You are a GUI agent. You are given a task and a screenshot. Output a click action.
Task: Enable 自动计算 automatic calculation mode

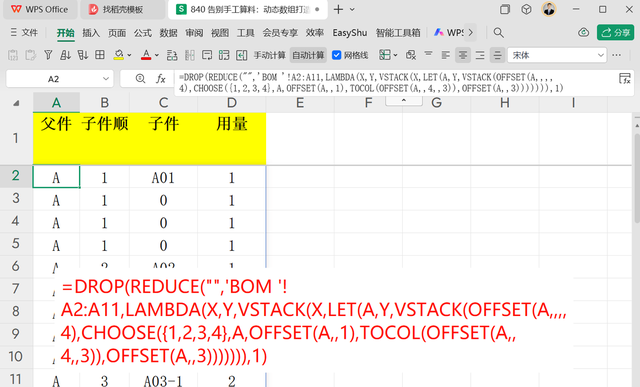point(308,55)
